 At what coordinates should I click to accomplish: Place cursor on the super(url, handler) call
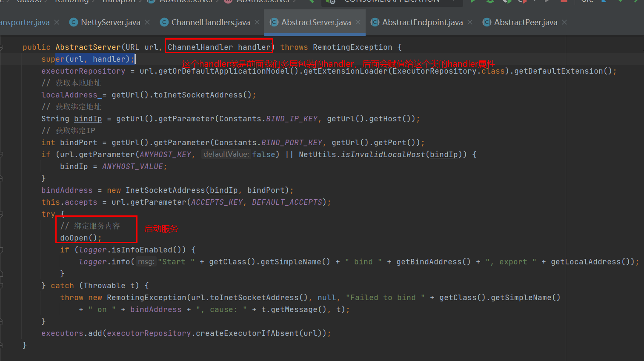pos(88,59)
